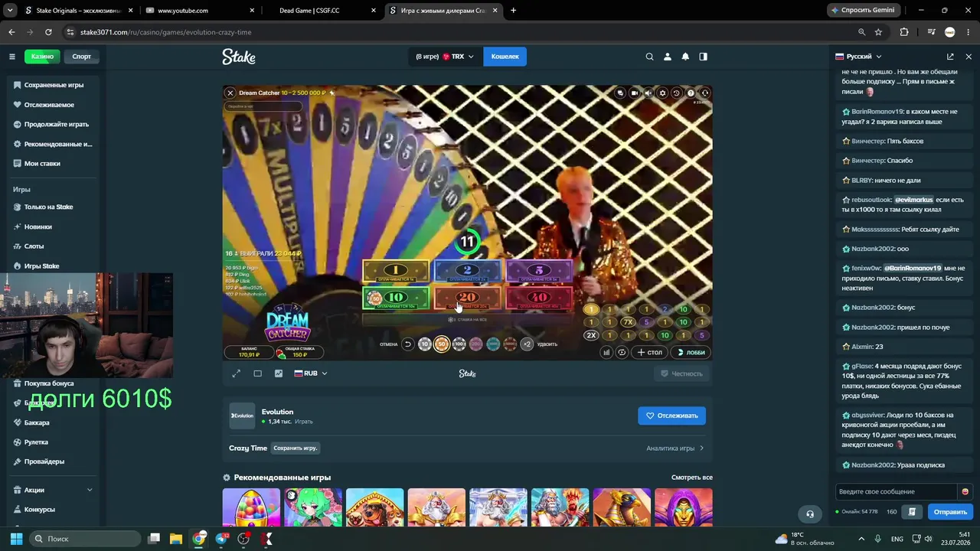Viewport: 980px width, 551px height.
Task: Open the game bet history clock icon
Action: [x=677, y=93]
